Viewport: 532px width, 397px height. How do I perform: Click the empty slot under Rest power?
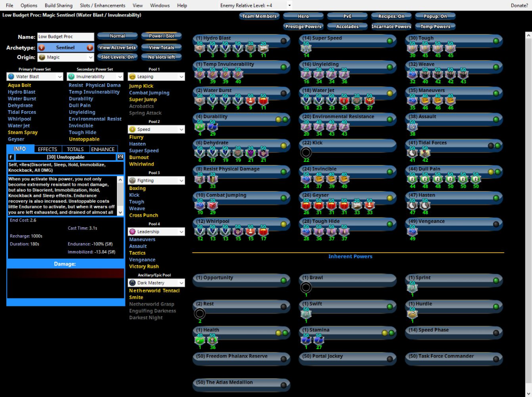tap(200, 313)
